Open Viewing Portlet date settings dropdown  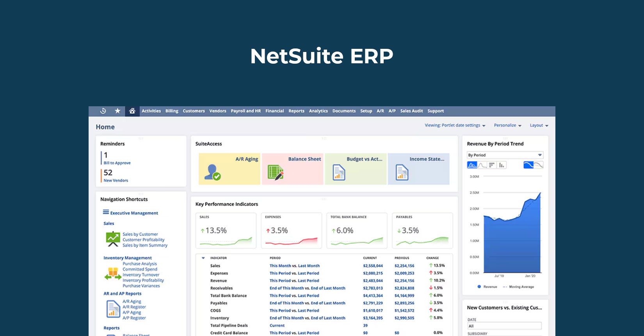[x=455, y=125]
